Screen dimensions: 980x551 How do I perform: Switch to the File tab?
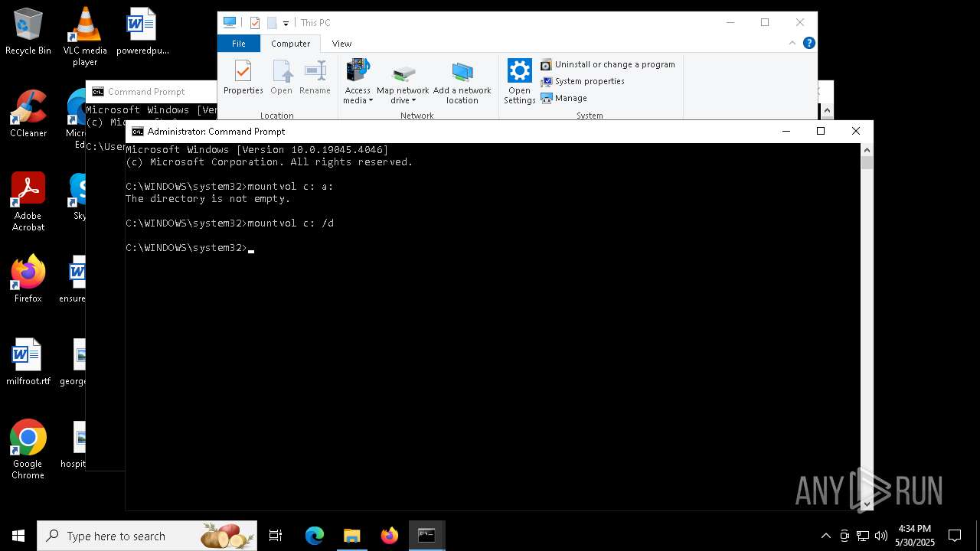click(x=239, y=44)
